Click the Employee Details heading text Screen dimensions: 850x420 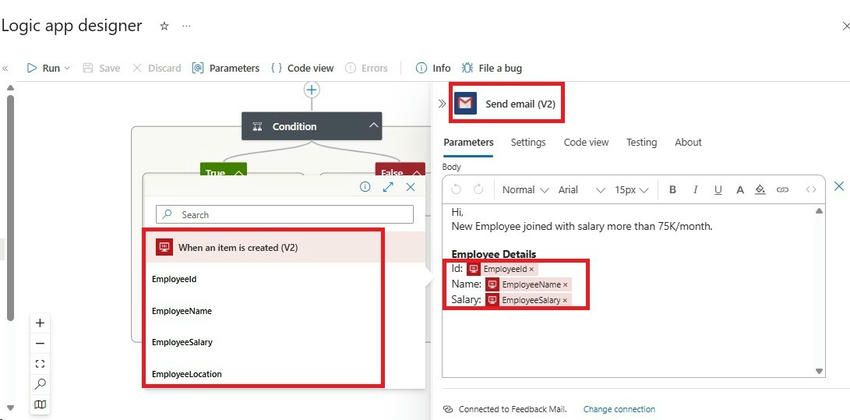pyautogui.click(x=494, y=254)
